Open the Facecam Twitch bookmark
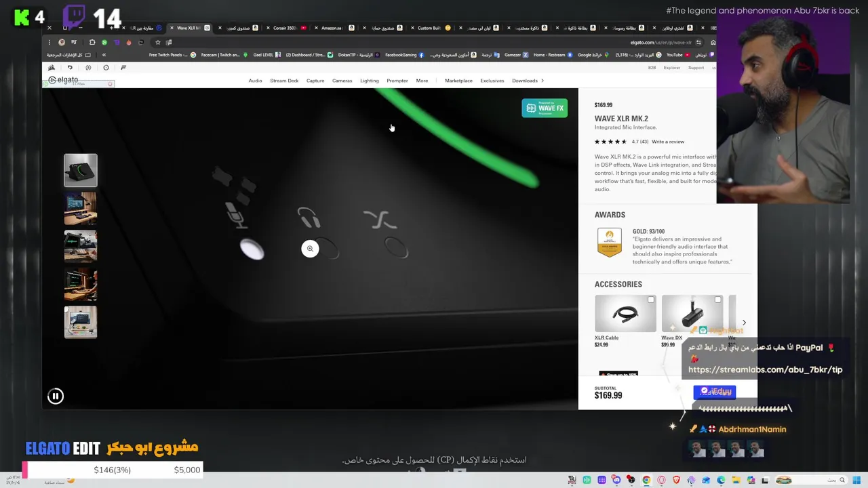 click(224, 55)
